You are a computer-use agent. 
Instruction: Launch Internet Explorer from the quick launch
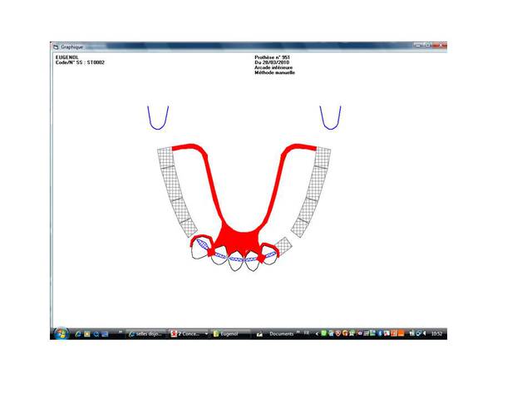click(77, 334)
